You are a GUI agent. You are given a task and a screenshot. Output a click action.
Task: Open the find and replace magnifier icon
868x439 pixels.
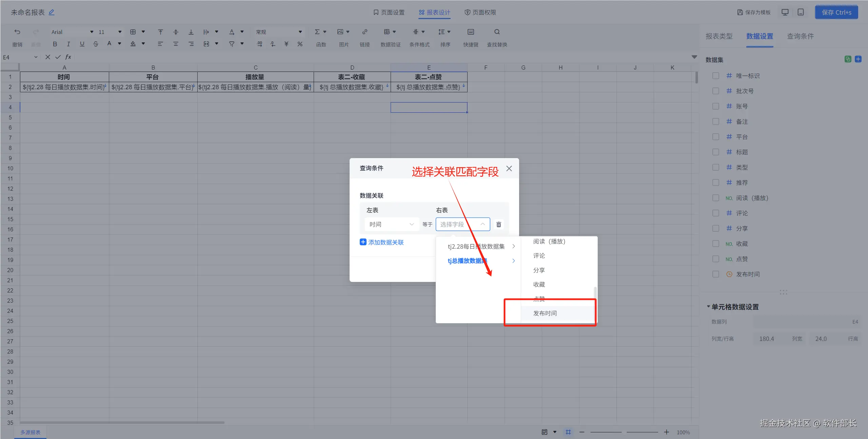pyautogui.click(x=497, y=32)
